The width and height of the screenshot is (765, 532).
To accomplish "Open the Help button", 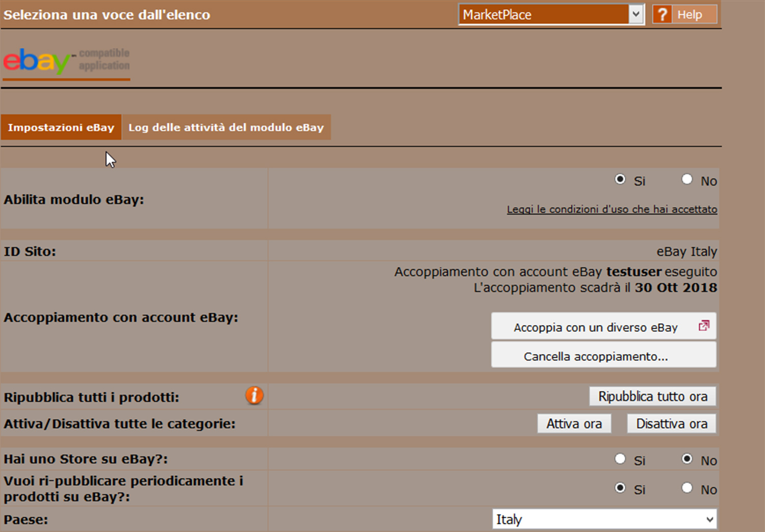I will click(685, 14).
